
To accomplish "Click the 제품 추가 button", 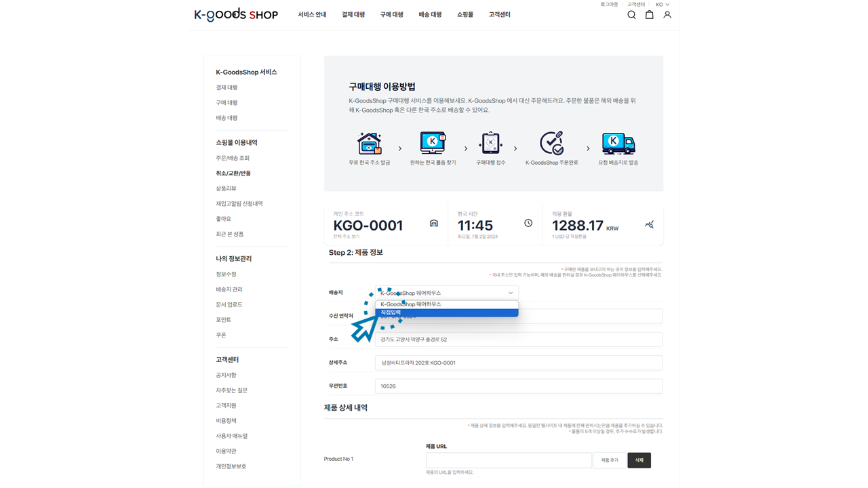I will tap(609, 460).
